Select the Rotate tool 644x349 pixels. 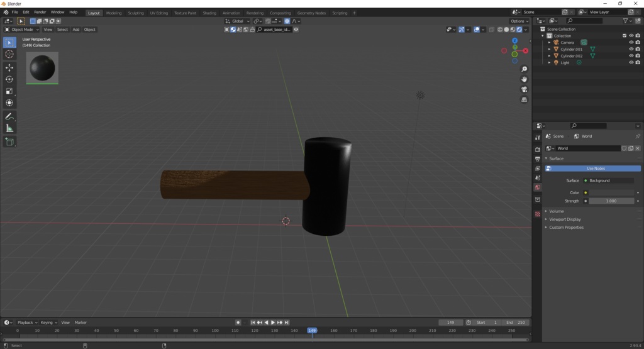click(9, 79)
